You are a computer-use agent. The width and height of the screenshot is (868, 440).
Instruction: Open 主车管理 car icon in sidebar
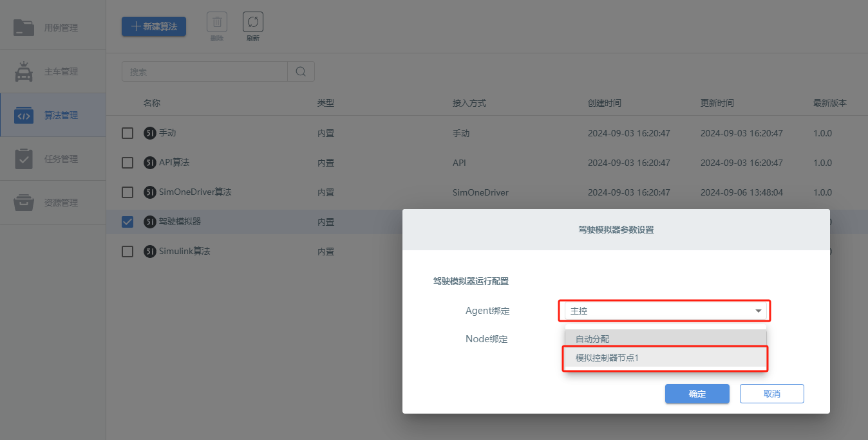pyautogui.click(x=24, y=71)
